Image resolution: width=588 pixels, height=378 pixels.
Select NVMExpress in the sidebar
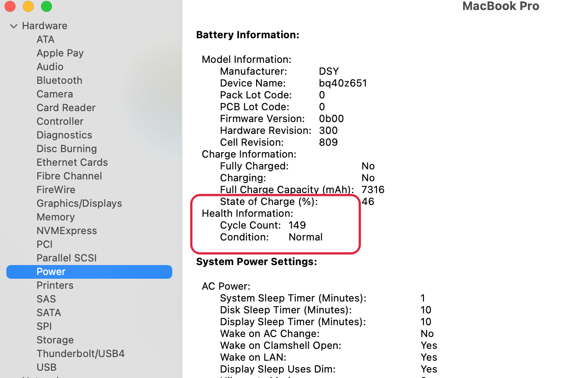[67, 230]
